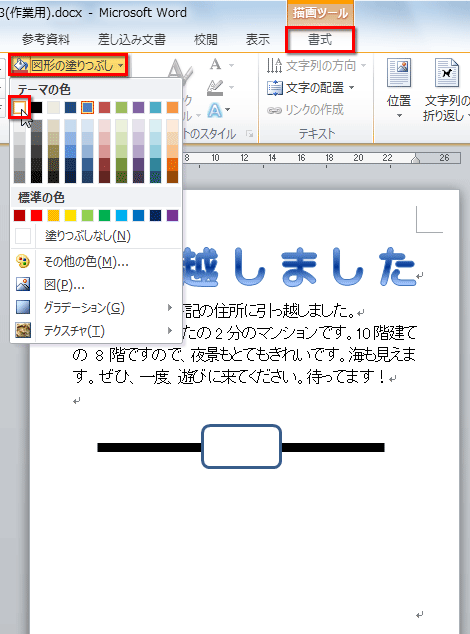This screenshot has width=470, height=634.
Task: Expand the グラデーション submenu arrow
Action: pyautogui.click(x=170, y=308)
